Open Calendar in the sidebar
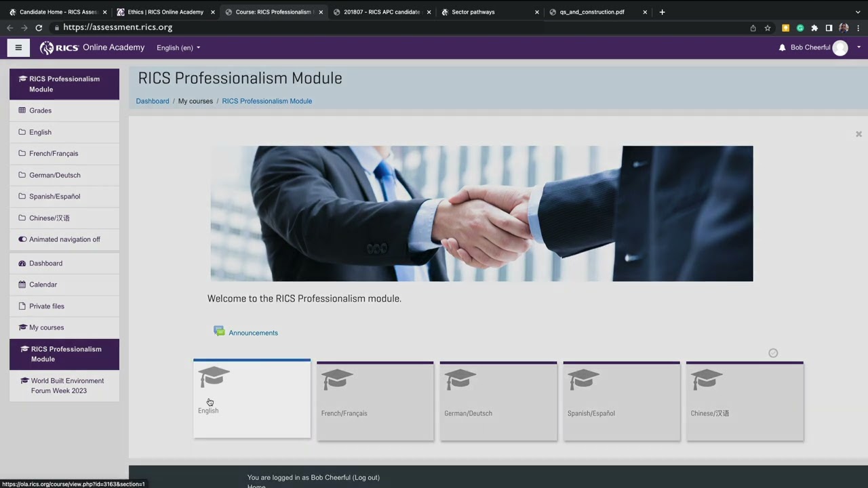Viewport: 868px width, 488px height. coord(64,285)
